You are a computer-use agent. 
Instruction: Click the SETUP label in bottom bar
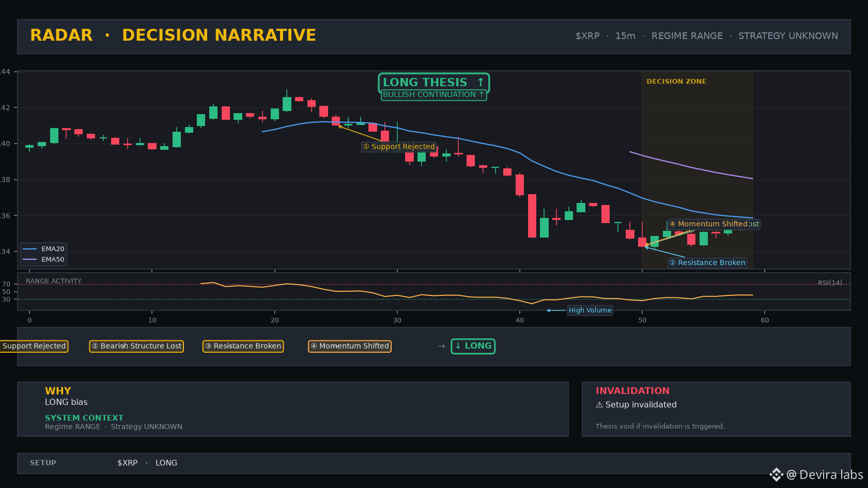coord(43,463)
